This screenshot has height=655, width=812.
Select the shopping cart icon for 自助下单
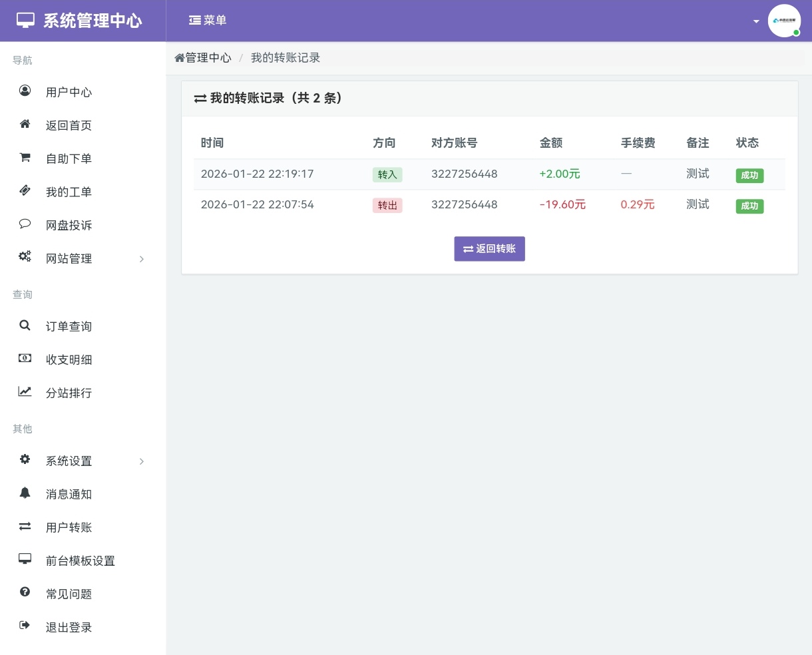pos(25,157)
